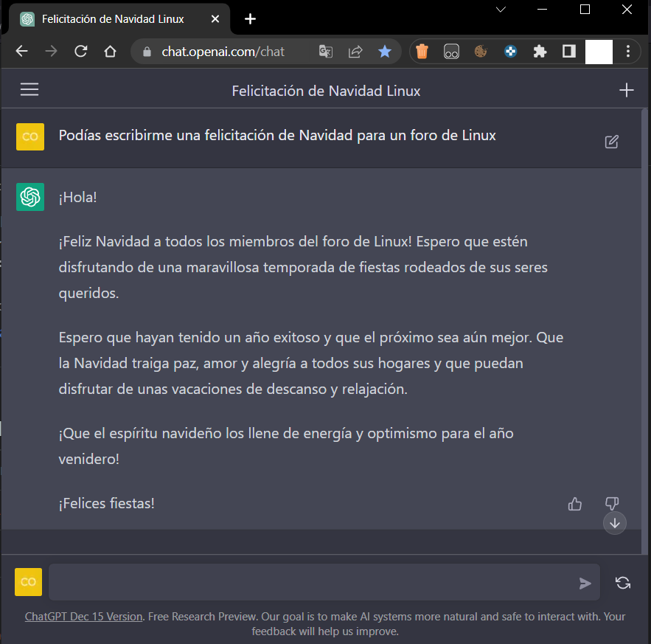Regenerate the response with refresh icon
Image resolution: width=651 pixels, height=644 pixels.
point(622,583)
